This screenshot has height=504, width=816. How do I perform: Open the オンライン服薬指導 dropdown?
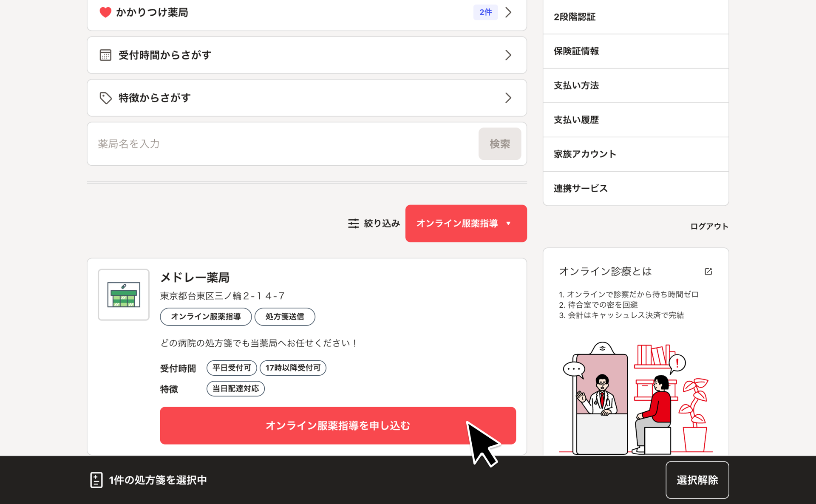coord(466,224)
